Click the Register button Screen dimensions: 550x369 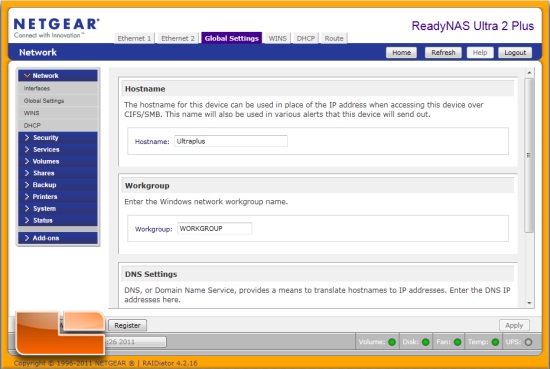click(x=127, y=326)
